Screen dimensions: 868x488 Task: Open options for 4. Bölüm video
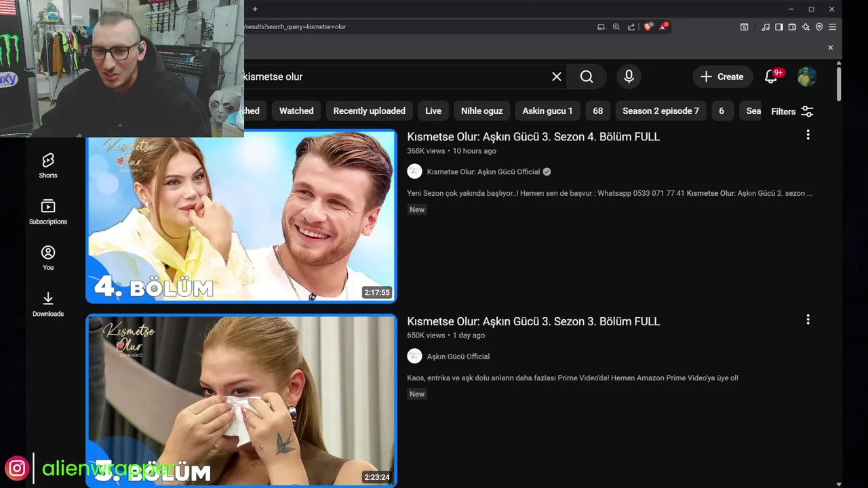pyautogui.click(x=808, y=135)
